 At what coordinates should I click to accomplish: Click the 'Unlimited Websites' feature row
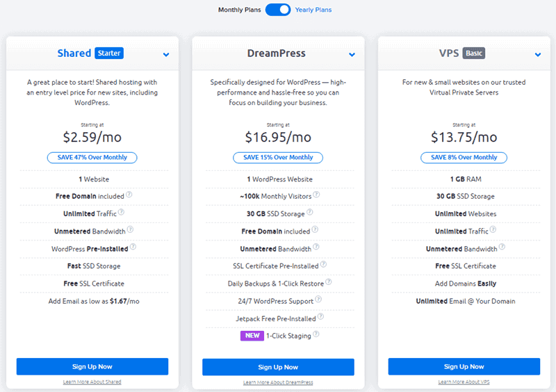point(466,214)
